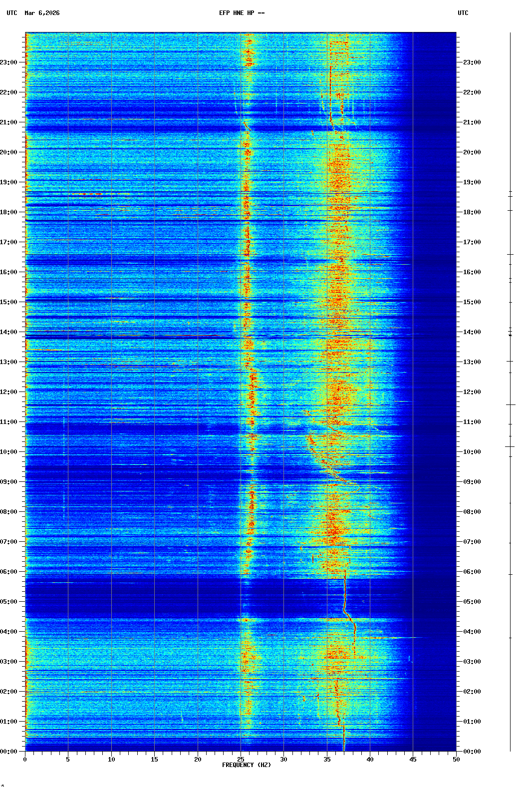Select the 35 Hz frequency axis tick label
The image size is (532, 791).
pos(327,760)
